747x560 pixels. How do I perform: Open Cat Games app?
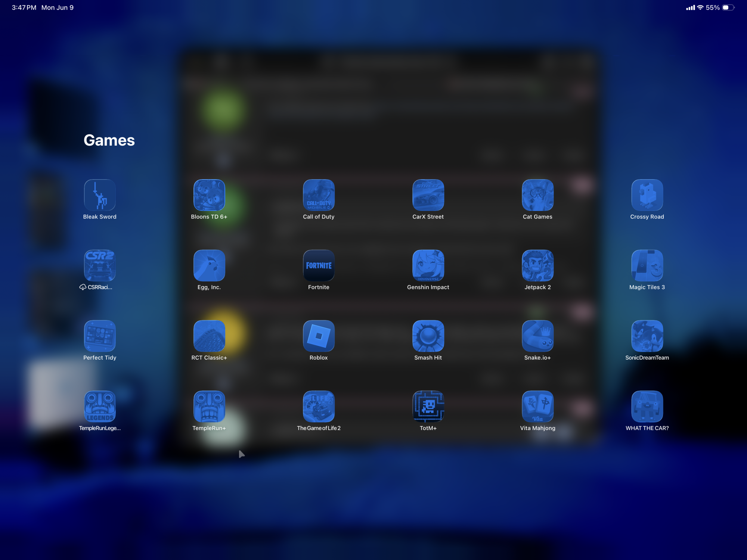pos(537,195)
